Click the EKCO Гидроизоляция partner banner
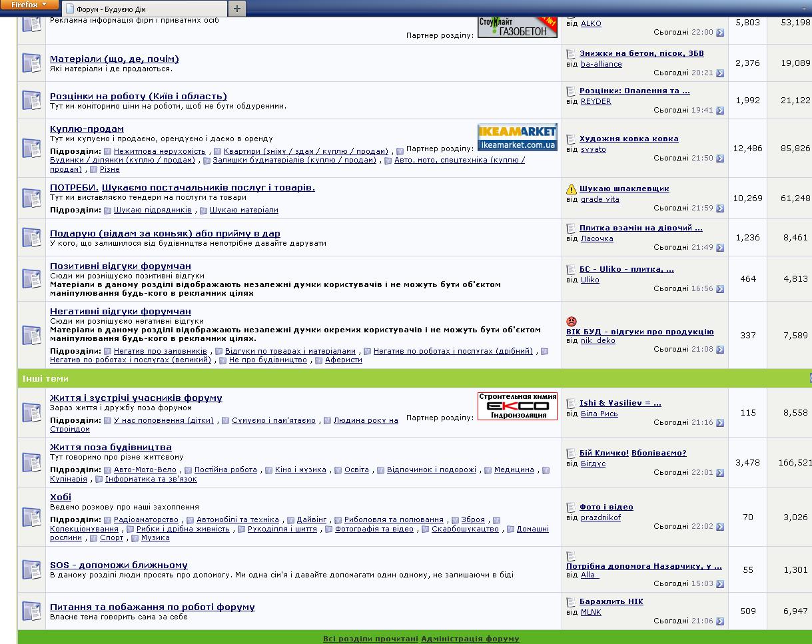 coord(518,406)
